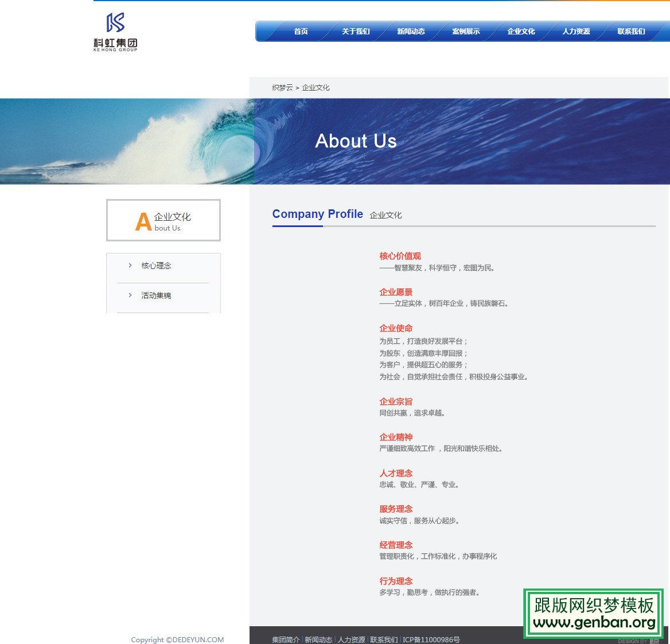Select 新闻动态 from the top navigation

tap(411, 32)
